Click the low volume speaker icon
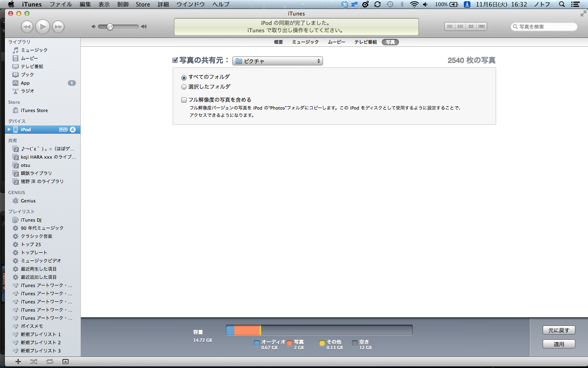Screen dimensions: 588x368 pos(94,27)
